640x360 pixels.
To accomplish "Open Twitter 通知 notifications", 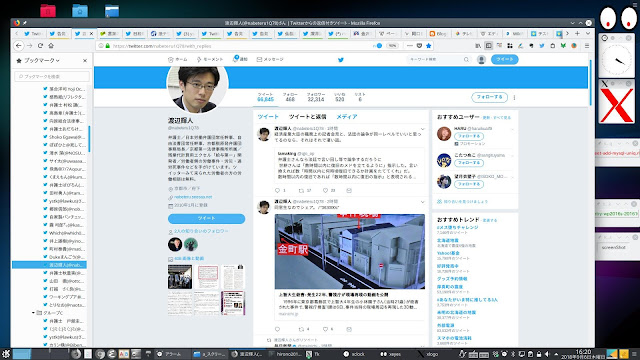I will [240, 59].
